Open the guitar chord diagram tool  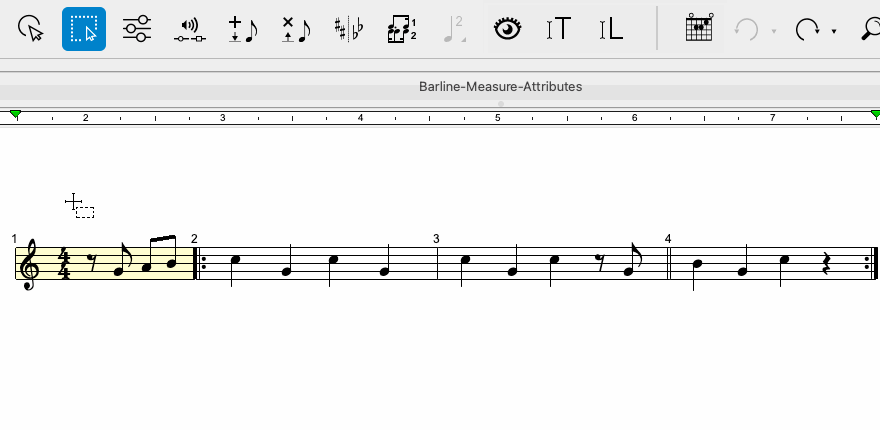click(699, 28)
